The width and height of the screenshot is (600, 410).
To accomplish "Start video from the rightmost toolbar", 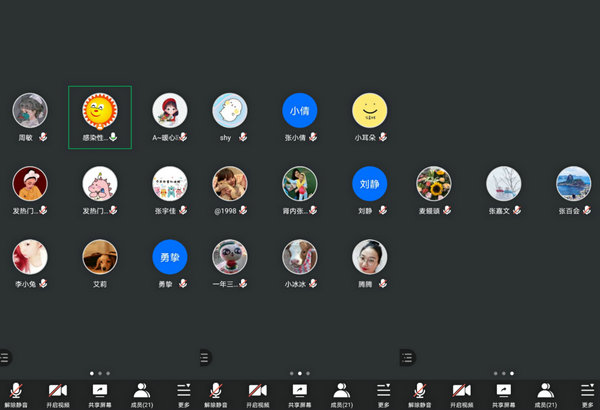I will point(461,392).
